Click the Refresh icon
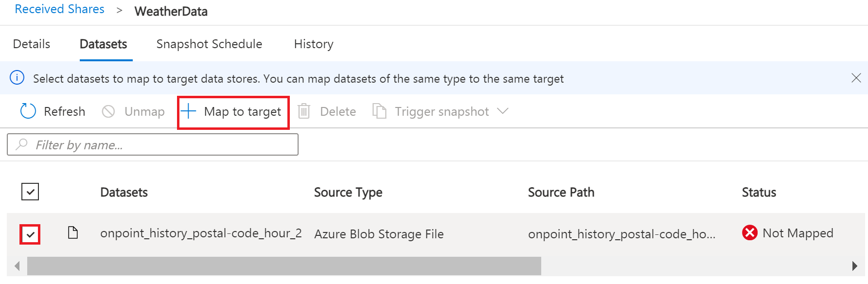This screenshot has width=868, height=284. point(28,111)
